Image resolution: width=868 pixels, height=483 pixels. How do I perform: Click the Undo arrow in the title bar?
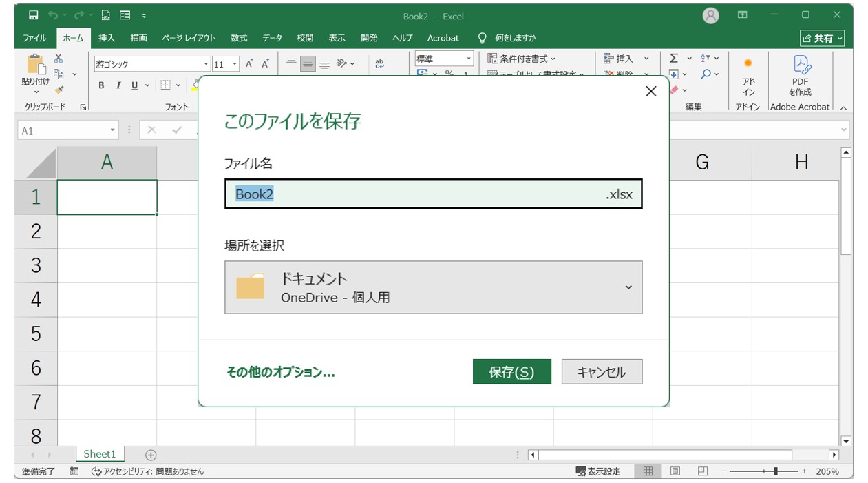[53, 15]
